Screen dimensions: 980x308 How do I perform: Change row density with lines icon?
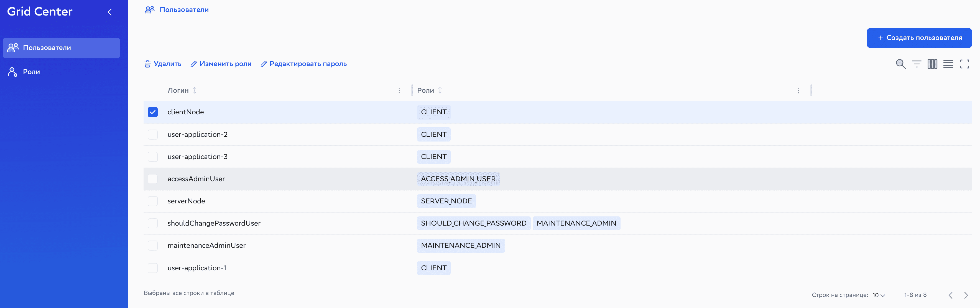948,64
